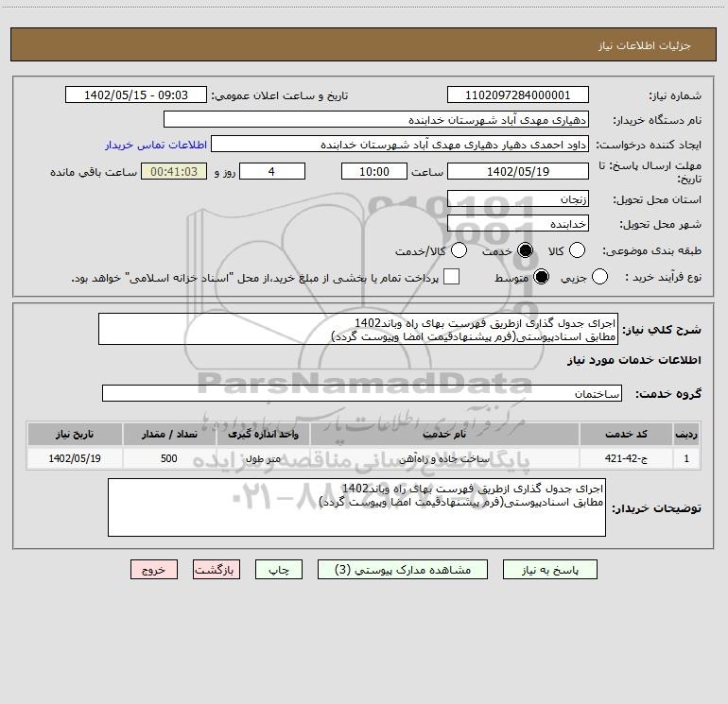728x704 pixels.
Task: Open the اطلاعات تماس خریدار link
Action: 156,145
